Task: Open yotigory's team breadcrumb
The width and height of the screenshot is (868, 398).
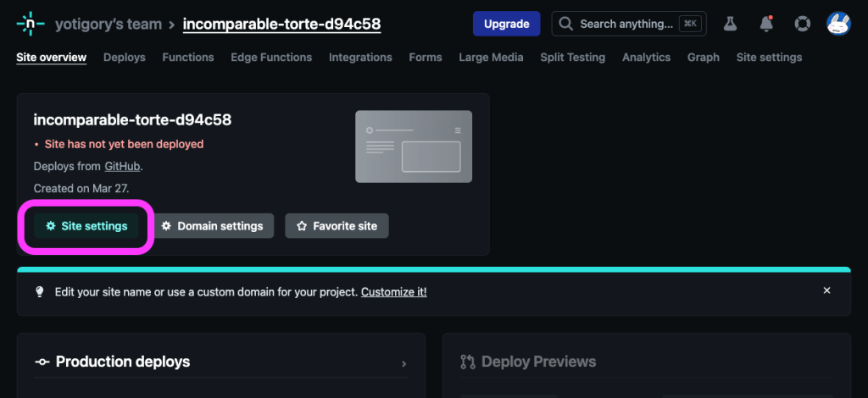Action: tap(108, 25)
